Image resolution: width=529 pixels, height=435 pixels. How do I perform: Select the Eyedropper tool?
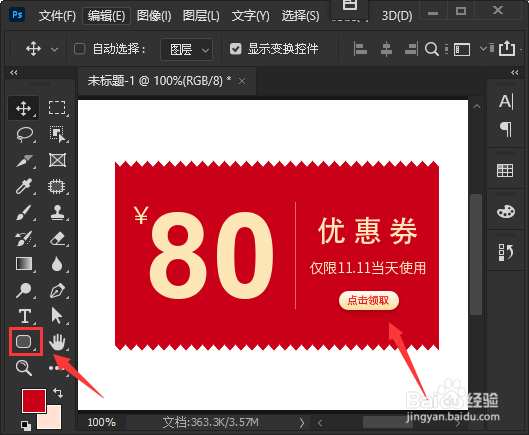pos(24,186)
